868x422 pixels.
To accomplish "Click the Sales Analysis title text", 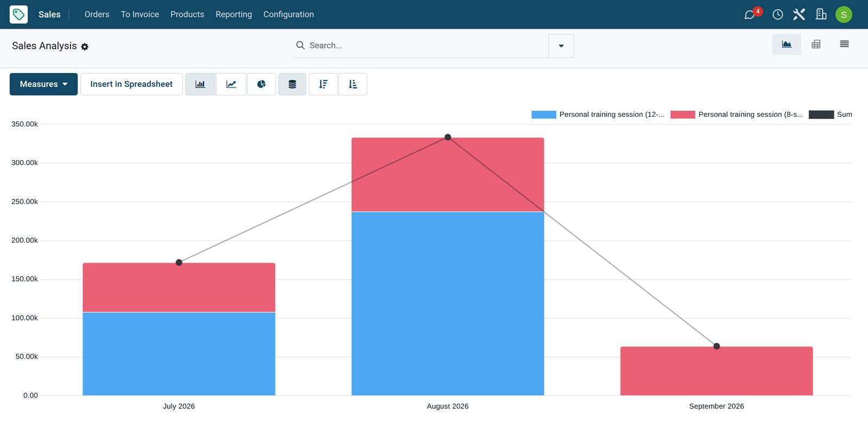I will [x=44, y=46].
